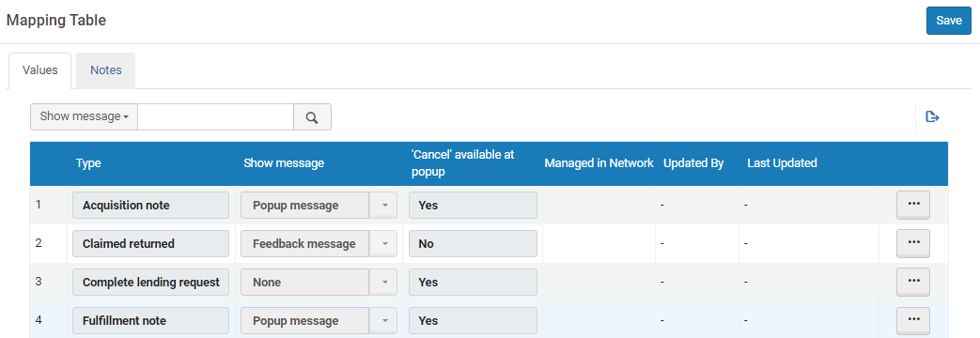Click the Mapping Table page title

pos(56,20)
